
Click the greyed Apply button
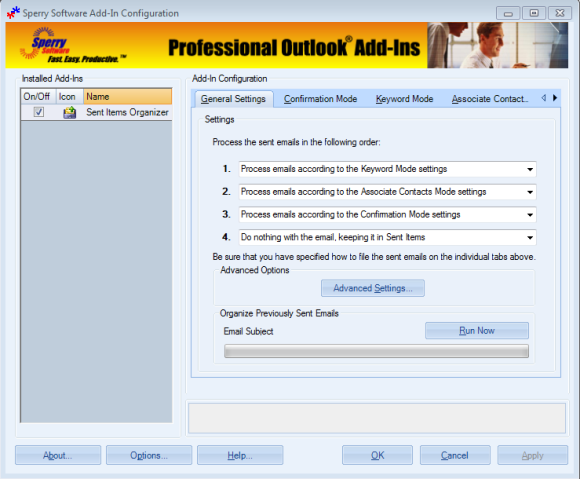532,455
